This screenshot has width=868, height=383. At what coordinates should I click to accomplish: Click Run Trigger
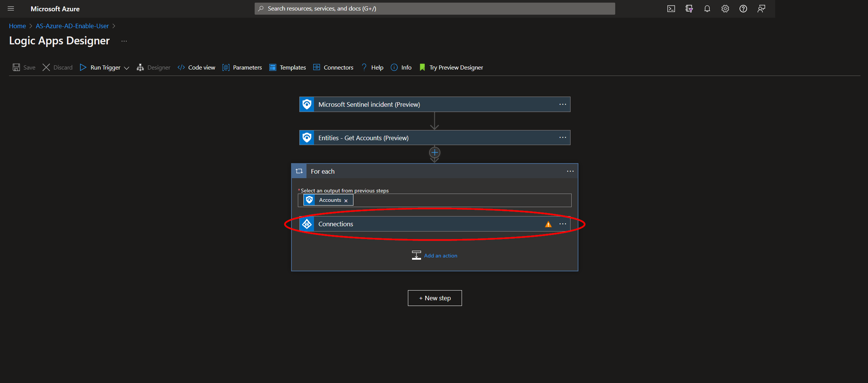tap(100, 67)
